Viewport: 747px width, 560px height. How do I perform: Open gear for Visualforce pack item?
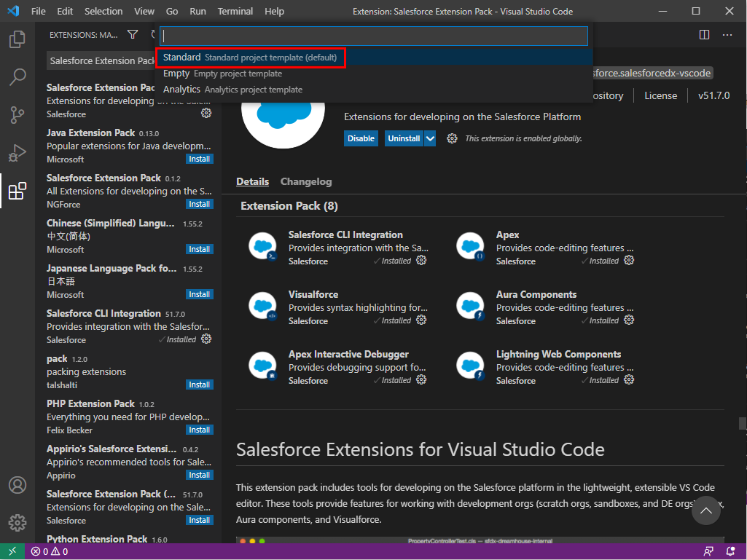coord(421,320)
